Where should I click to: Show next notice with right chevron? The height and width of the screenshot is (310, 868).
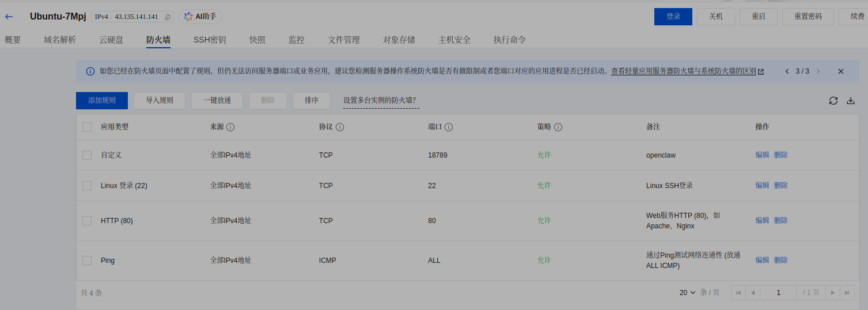(818, 71)
